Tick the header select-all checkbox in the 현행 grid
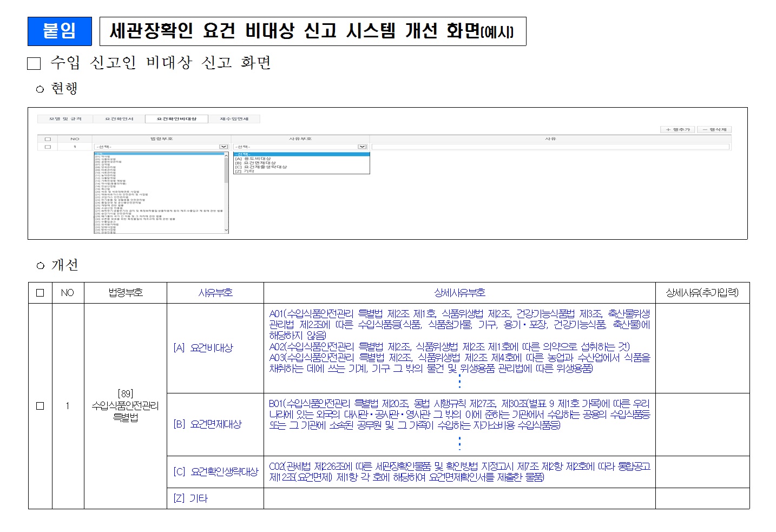Screen dimensions: 776x532 tap(48, 139)
